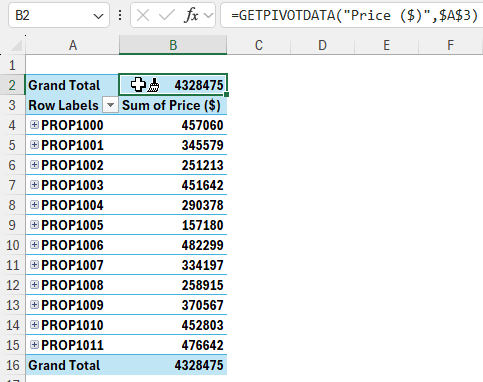Expand the PROP1005 row
Image resolution: width=483 pixels, height=382 pixels.
pos(34,225)
